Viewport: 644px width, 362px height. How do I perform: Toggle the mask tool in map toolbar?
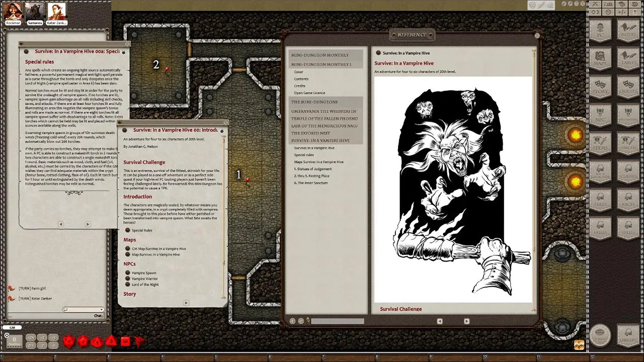tap(532, 5)
